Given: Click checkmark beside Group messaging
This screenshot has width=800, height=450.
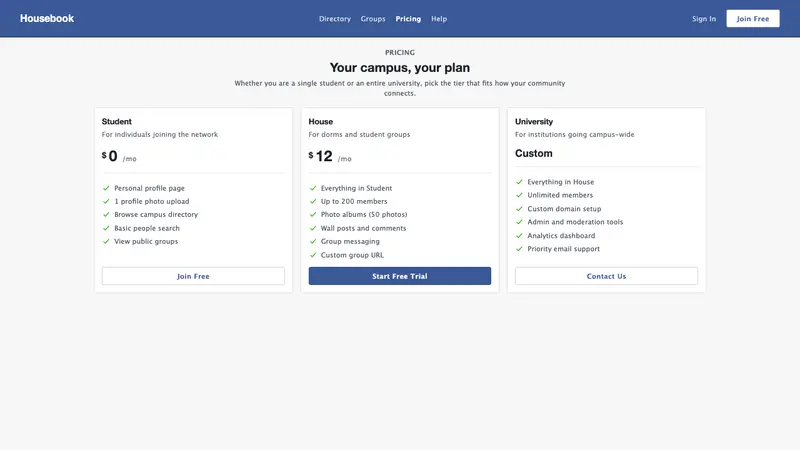Looking at the screenshot, I should tap(313, 241).
